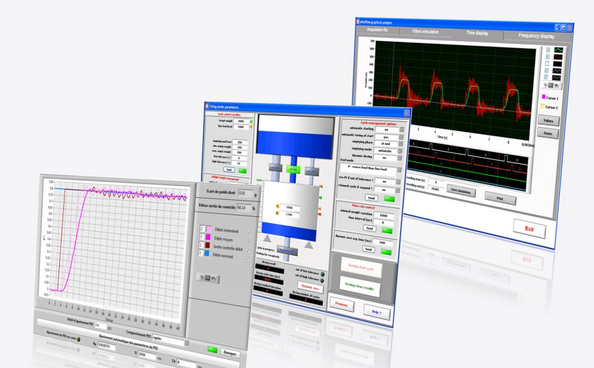Select the Acquisition file tab
This screenshot has width=594, height=368.
click(377, 30)
